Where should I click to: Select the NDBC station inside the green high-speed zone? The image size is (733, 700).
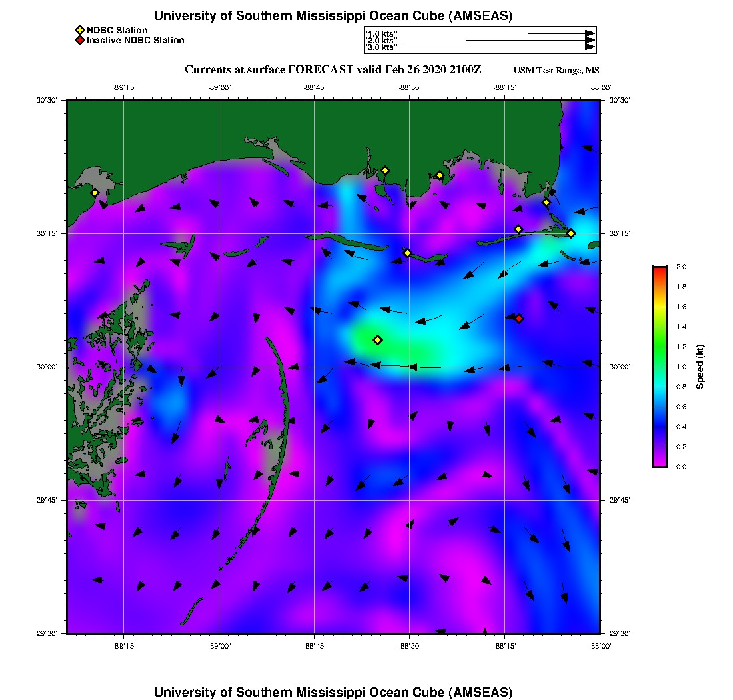click(378, 340)
